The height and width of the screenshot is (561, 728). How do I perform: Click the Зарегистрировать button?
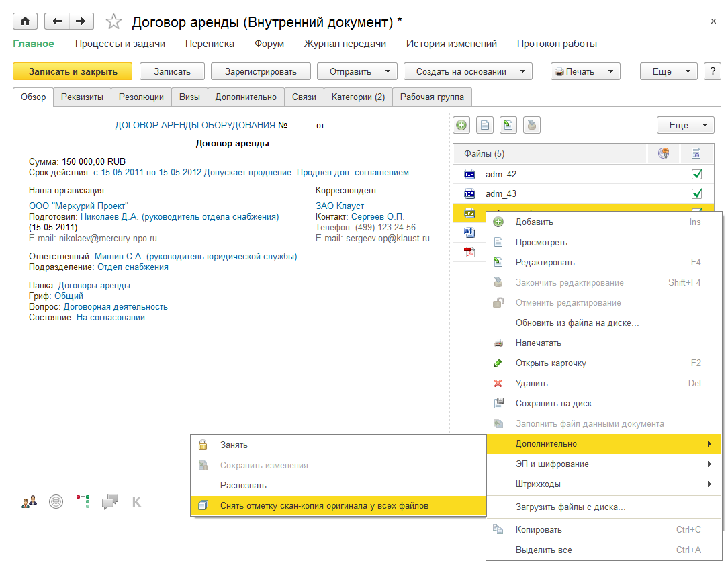pos(261,71)
